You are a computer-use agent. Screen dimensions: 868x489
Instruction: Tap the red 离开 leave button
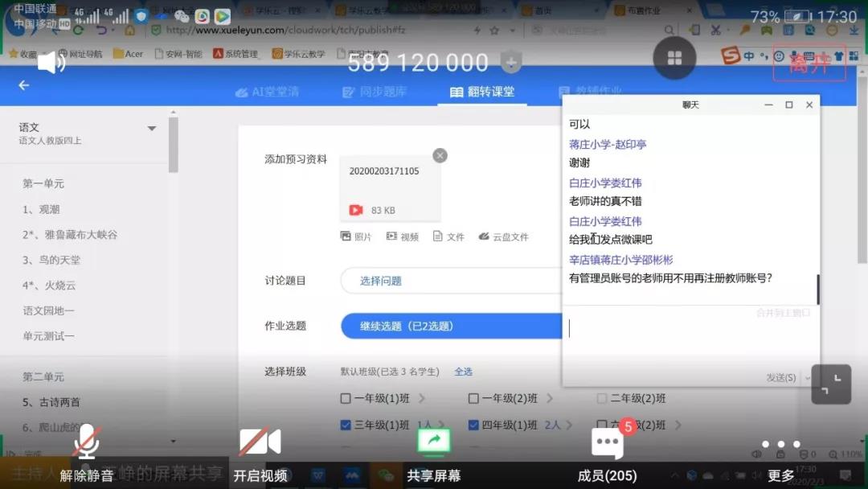(809, 64)
